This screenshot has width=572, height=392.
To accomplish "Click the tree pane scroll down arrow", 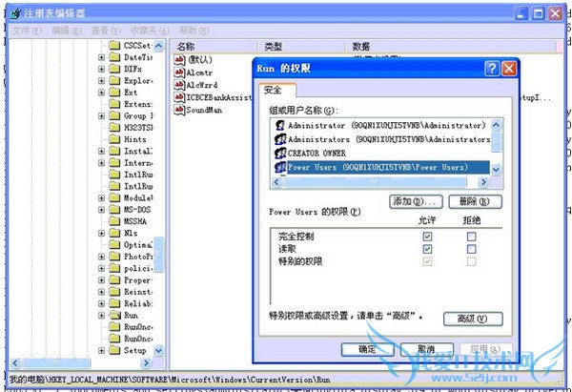I will pos(158,351).
